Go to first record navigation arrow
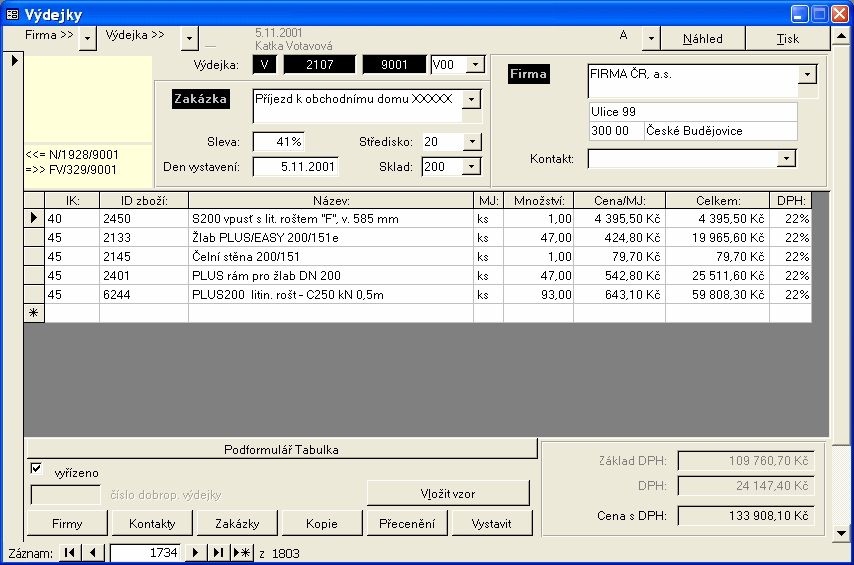The width and height of the screenshot is (854, 565). coord(69,553)
